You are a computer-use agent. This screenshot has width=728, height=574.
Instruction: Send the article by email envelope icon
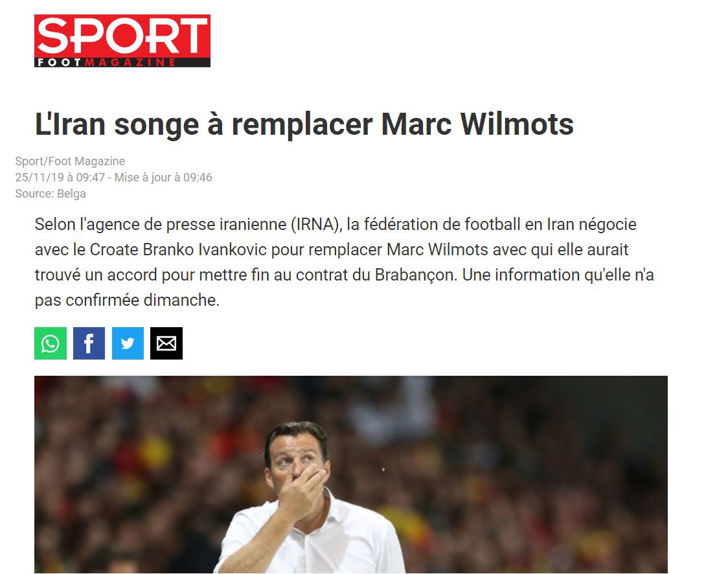[166, 343]
